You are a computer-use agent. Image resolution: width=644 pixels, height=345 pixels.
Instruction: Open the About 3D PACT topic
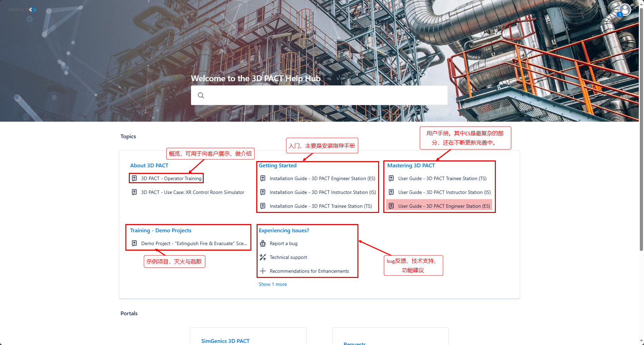149,166
